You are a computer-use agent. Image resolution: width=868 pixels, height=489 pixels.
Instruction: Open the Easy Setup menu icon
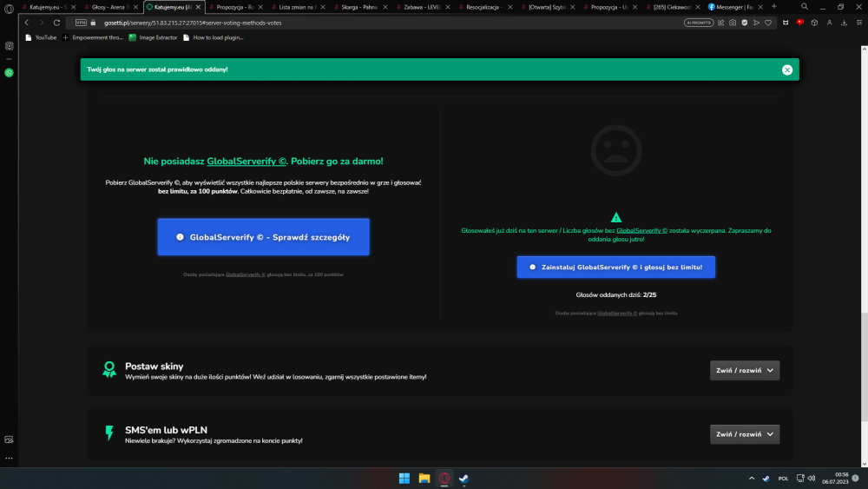coord(859,23)
